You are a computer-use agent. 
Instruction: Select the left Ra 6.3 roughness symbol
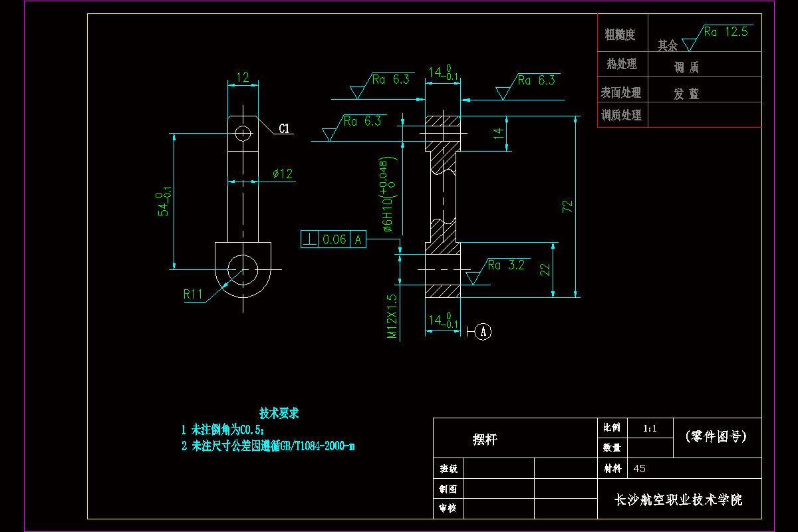pos(361,122)
